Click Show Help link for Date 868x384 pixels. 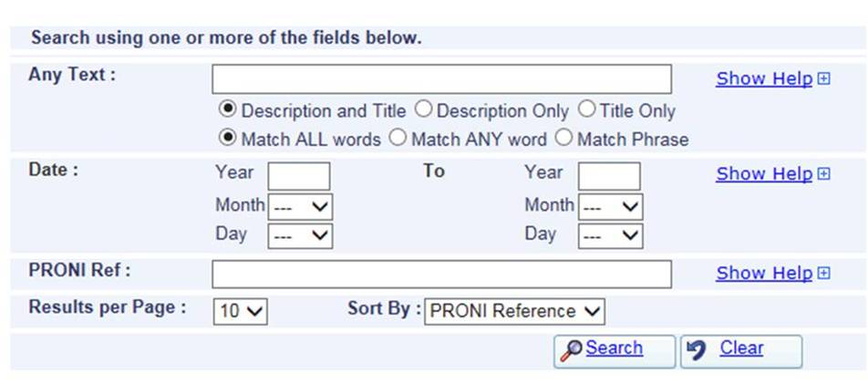click(764, 174)
